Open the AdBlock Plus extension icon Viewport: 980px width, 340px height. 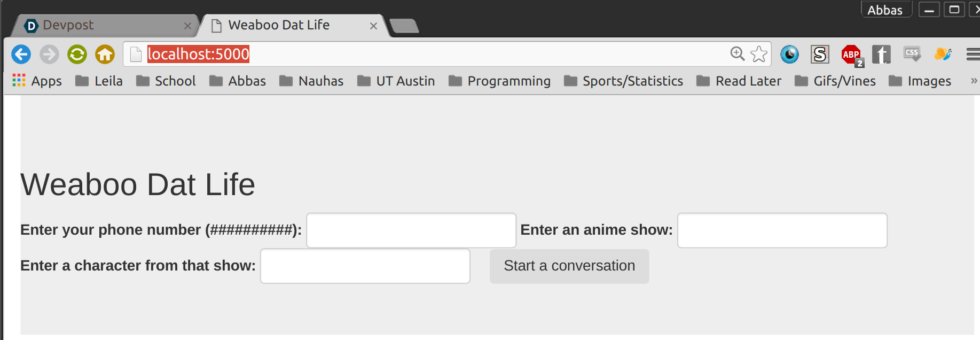851,55
